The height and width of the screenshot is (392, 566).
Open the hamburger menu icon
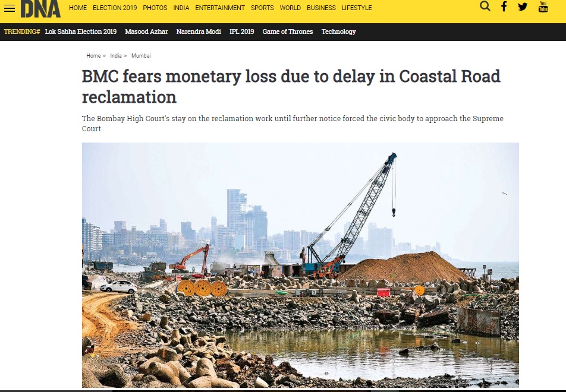click(9, 8)
